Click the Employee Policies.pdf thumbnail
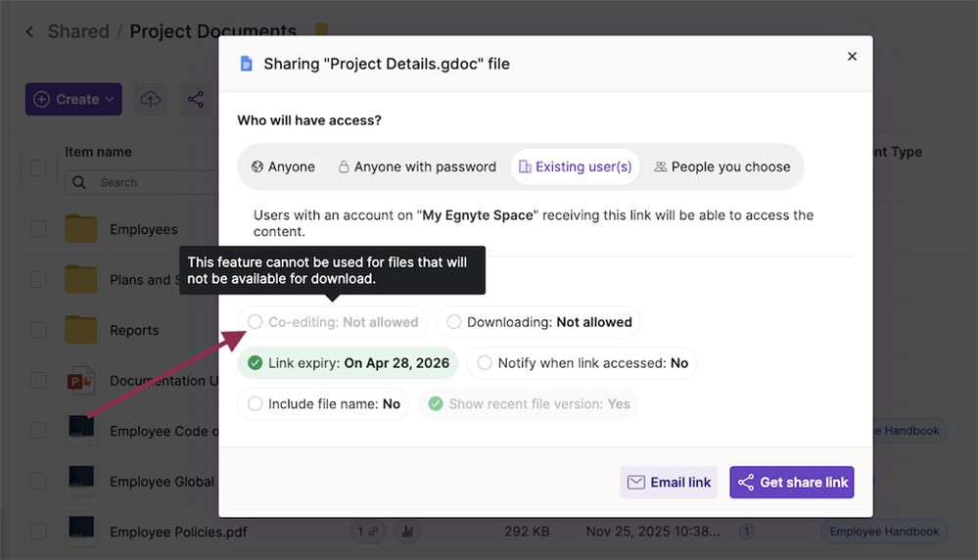 [81, 531]
